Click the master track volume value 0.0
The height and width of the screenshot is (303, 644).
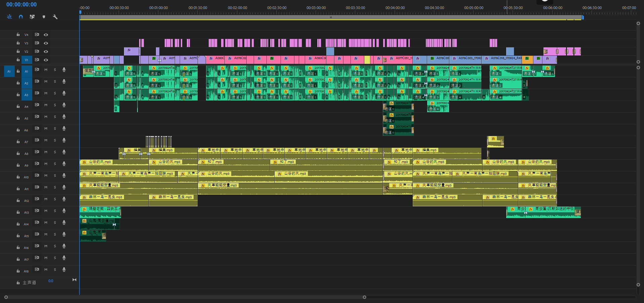[x=51, y=281]
